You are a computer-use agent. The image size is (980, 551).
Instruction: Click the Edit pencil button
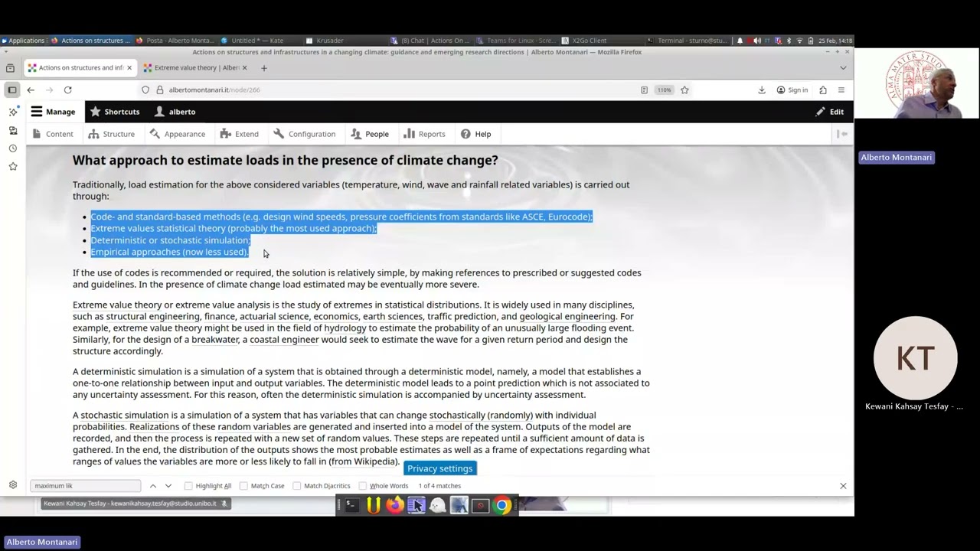click(x=829, y=112)
